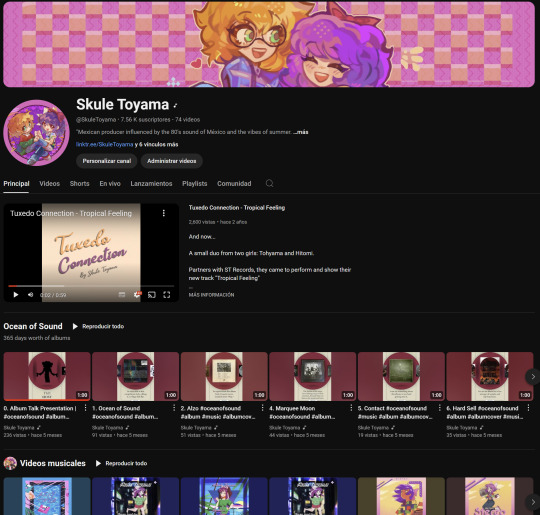Click the Administrar videos button
The height and width of the screenshot is (515, 540).
pyautogui.click(x=172, y=161)
